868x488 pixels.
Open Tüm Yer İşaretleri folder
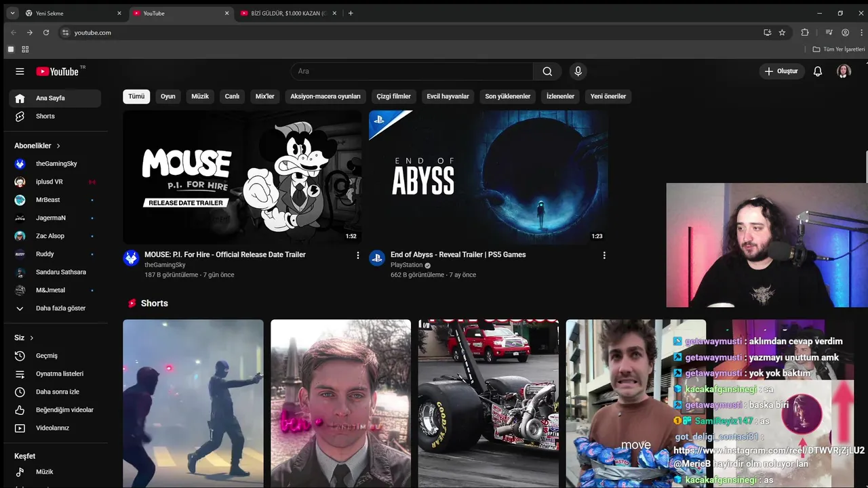pyautogui.click(x=839, y=49)
